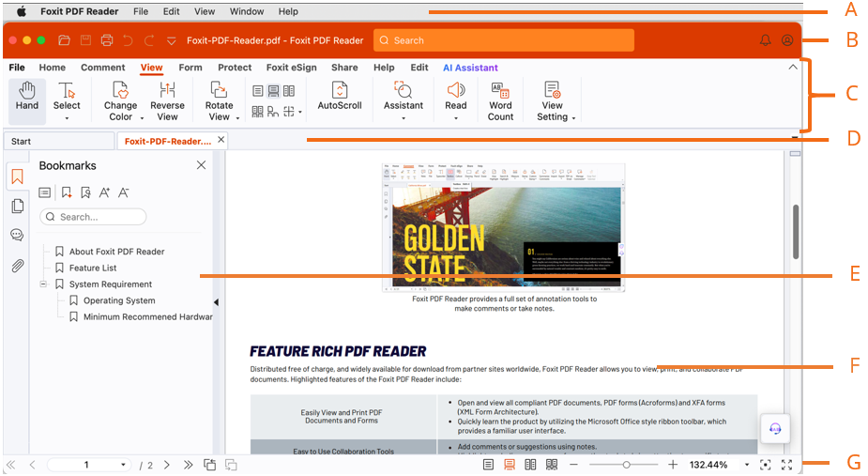Screen dimensions: 868x476
Task: Open Feature List bookmark
Action: [93, 268]
